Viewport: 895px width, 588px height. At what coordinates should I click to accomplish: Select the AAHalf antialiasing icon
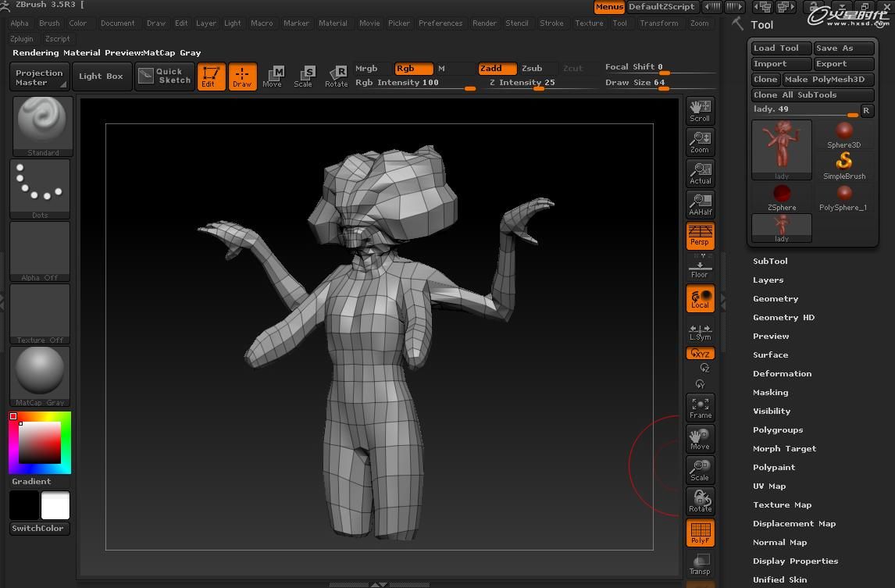point(700,204)
